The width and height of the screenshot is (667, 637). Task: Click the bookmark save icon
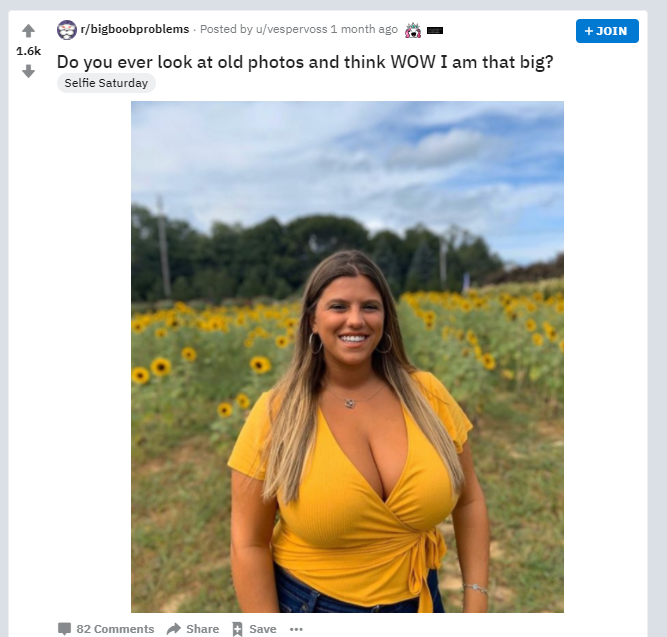[x=237, y=629]
